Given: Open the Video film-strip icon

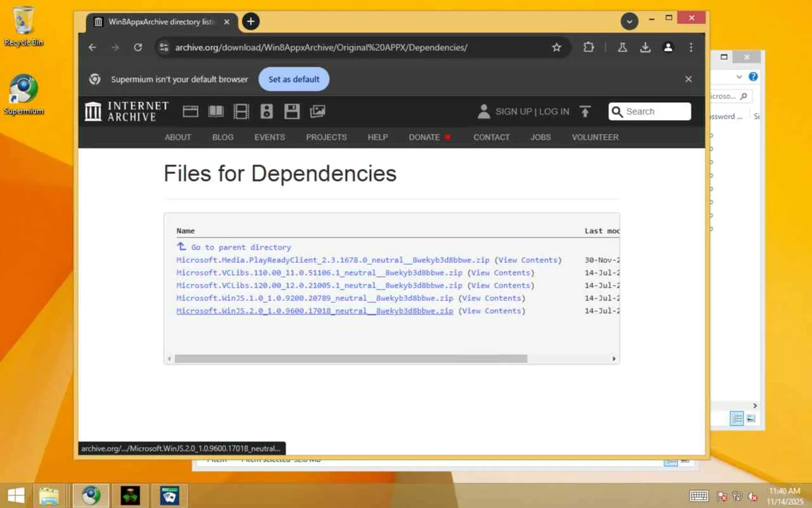Looking at the screenshot, I should (x=241, y=112).
